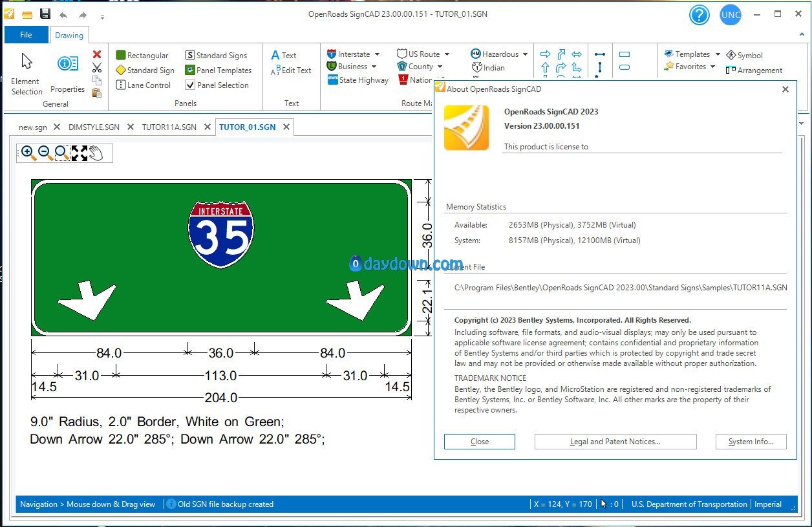Click the Paste clipboard icon
Viewport: 812px width, 527px height.
coord(97,92)
